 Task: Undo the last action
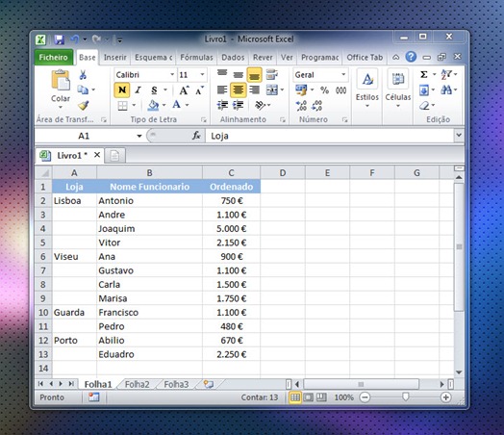(75, 39)
